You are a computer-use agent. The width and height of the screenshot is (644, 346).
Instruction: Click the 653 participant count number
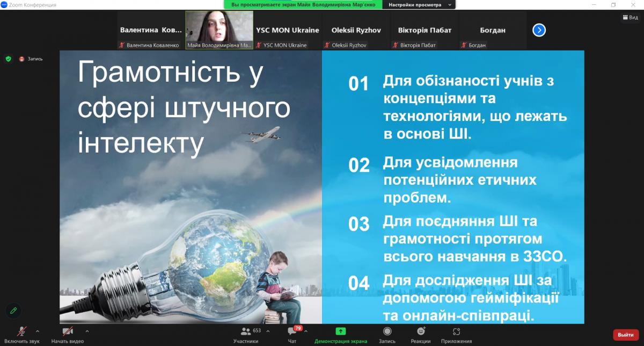click(x=257, y=330)
